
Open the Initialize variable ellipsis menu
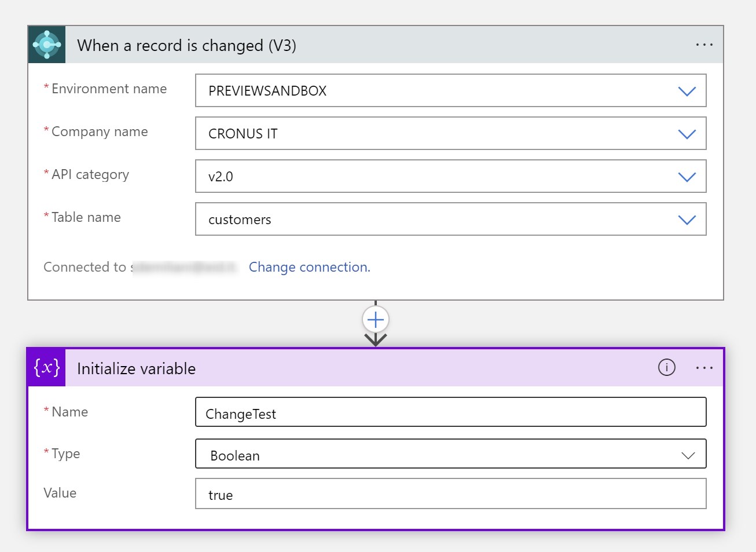[704, 368]
